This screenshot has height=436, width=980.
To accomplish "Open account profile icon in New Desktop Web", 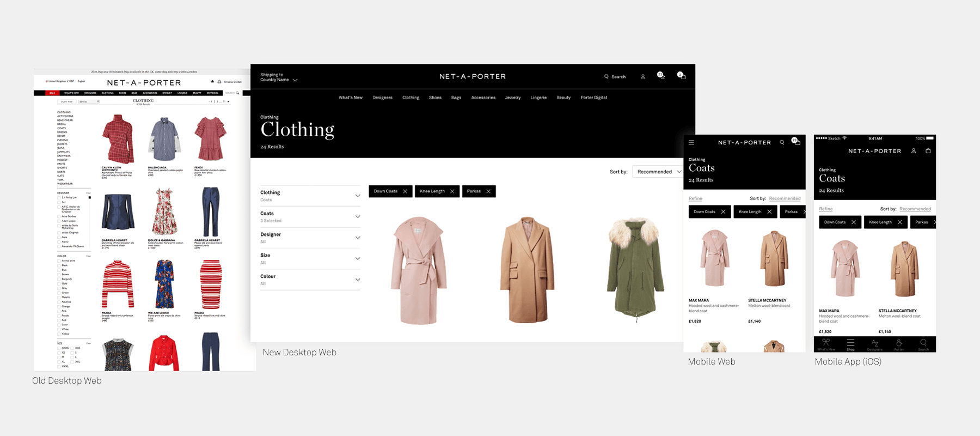I will tap(643, 77).
